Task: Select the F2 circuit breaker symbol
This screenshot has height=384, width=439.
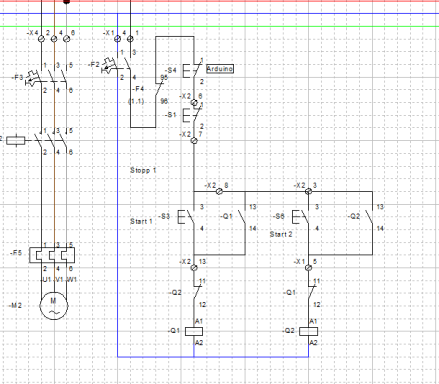Action: click(117, 66)
